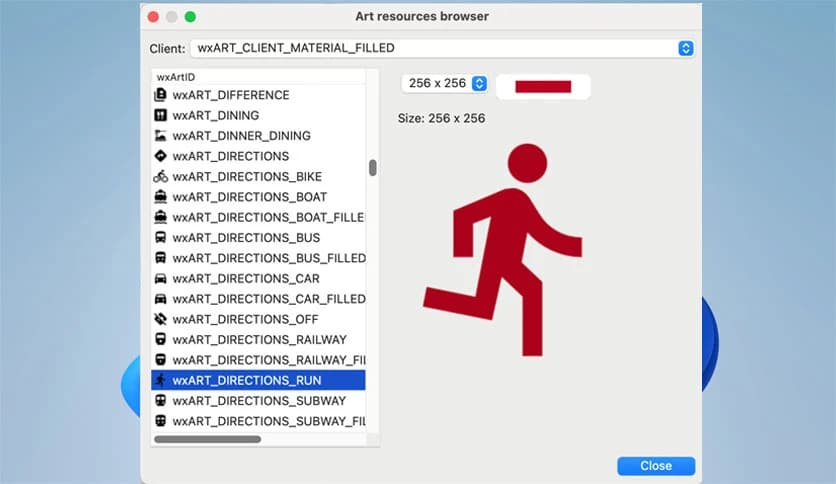Select the wxART_DIRECTIONS_CAR_FILLED entry
836x484 pixels.
pos(269,299)
